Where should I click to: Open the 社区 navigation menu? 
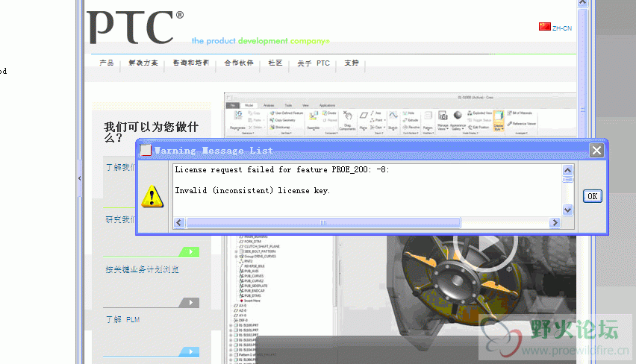pyautogui.click(x=275, y=63)
